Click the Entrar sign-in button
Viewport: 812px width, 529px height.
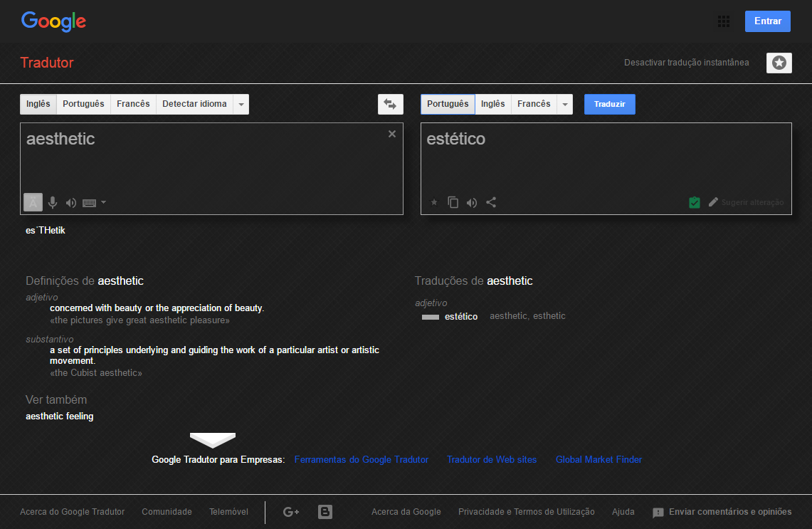point(767,21)
